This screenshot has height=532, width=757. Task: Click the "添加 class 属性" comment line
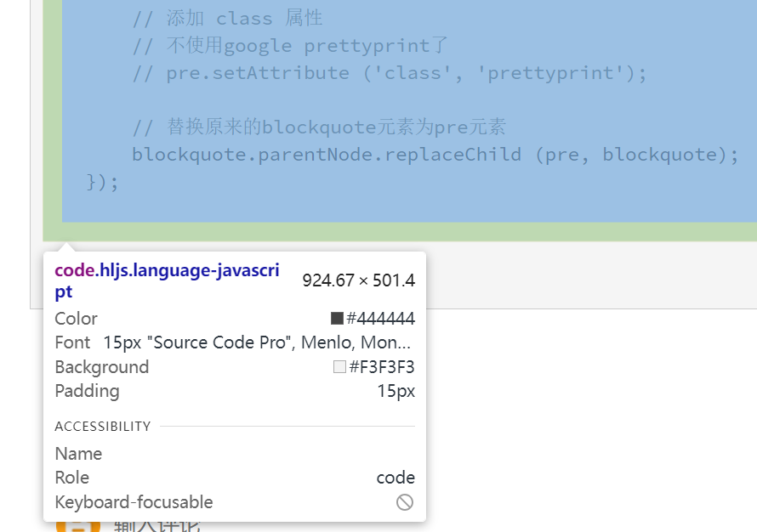pyautogui.click(x=227, y=19)
